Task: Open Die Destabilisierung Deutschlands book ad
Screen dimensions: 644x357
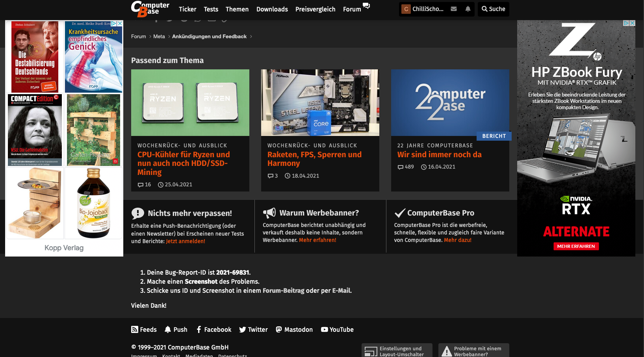Action: [x=35, y=57]
